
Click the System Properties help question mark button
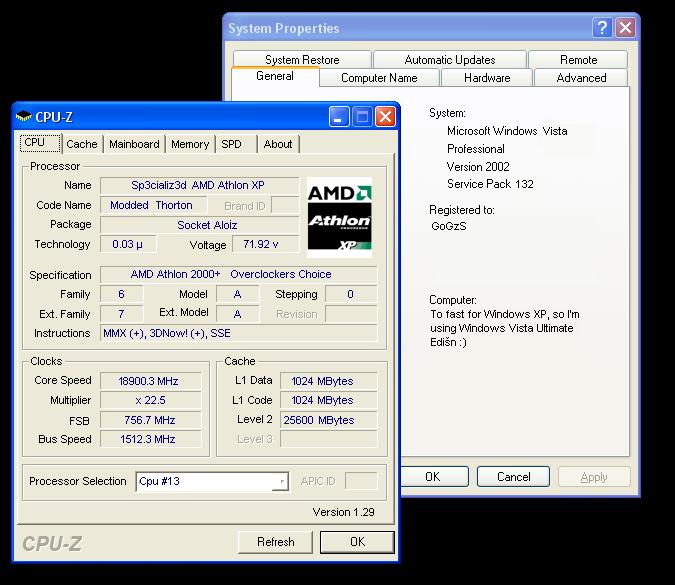pyautogui.click(x=603, y=28)
